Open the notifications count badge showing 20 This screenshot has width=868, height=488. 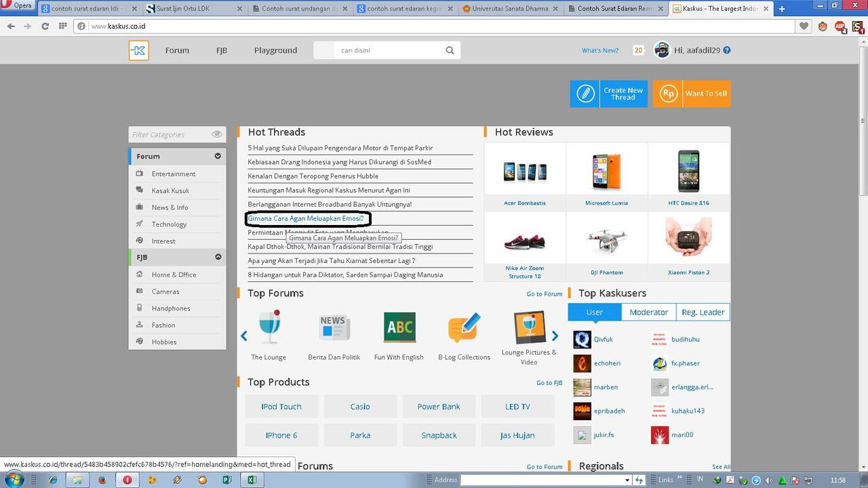[638, 50]
